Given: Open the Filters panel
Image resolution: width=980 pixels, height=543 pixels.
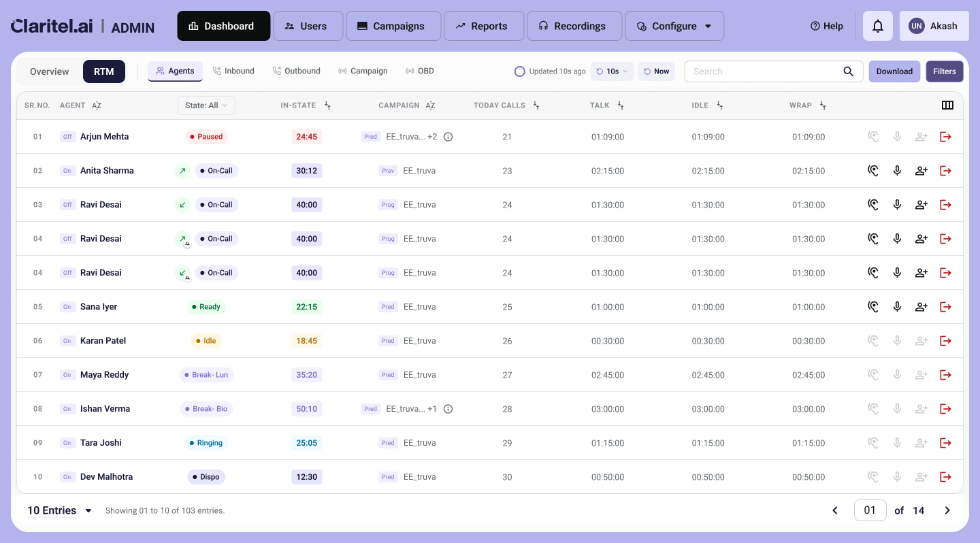Looking at the screenshot, I should point(945,71).
